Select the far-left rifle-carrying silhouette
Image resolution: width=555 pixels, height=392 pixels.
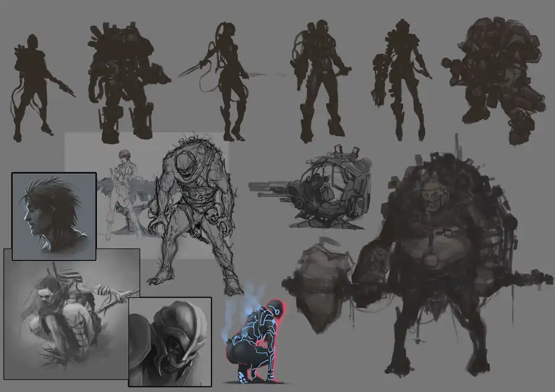[x=34, y=89]
